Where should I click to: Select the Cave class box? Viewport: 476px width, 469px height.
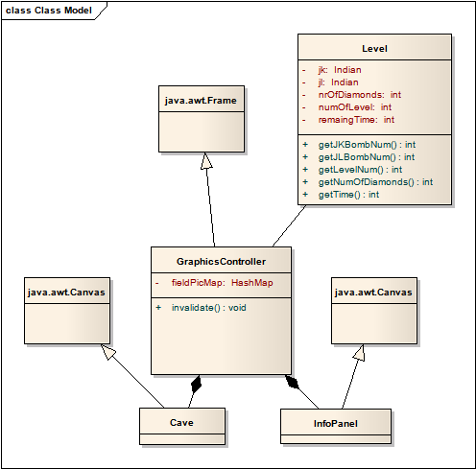(x=182, y=426)
